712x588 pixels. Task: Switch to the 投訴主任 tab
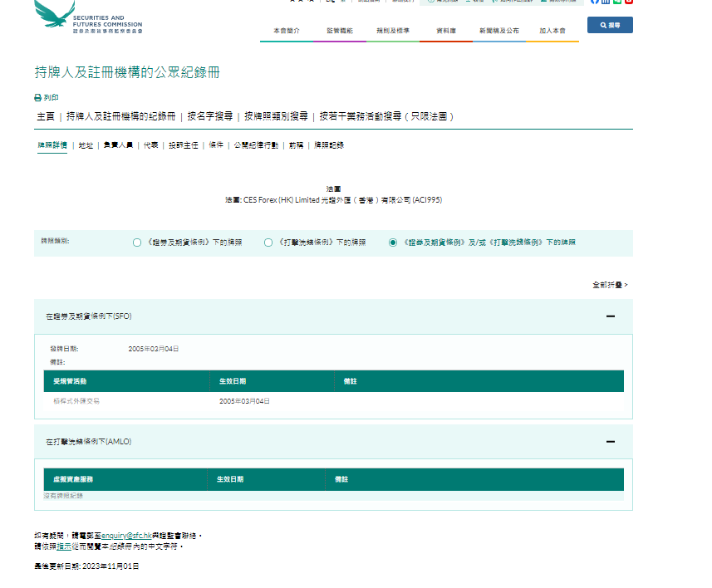click(184, 145)
